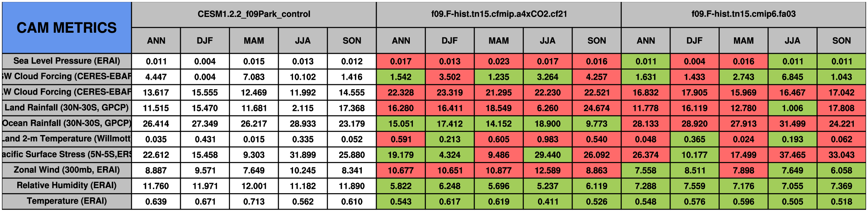Select the red cell with value 24.674

click(x=596, y=108)
